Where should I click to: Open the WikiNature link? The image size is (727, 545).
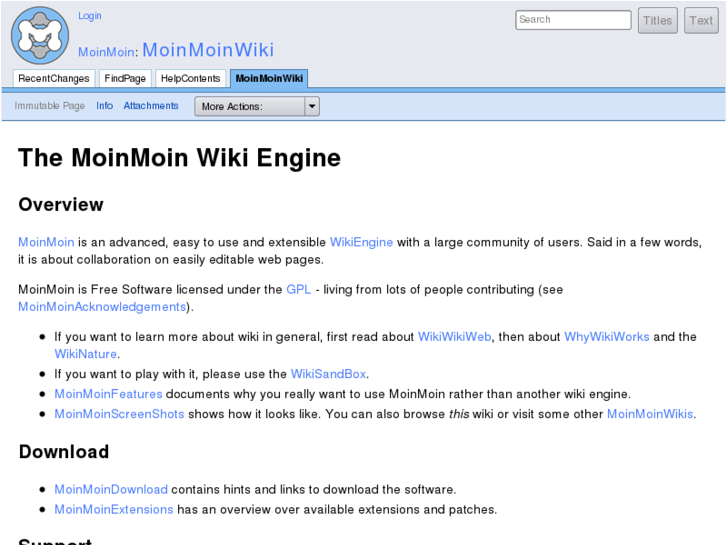[x=85, y=354]
